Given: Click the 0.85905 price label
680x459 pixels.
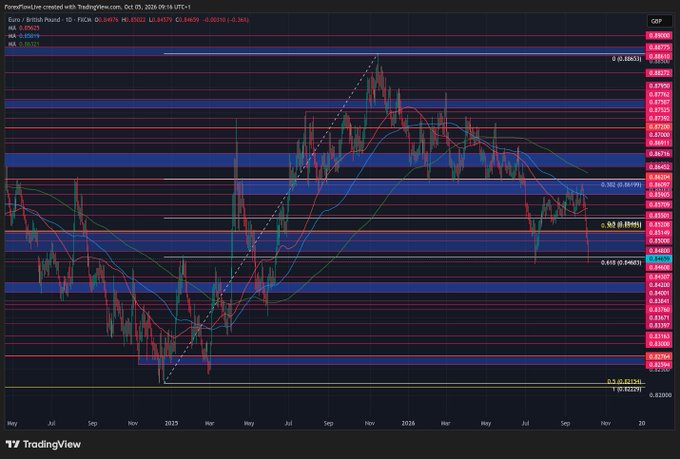Looking at the screenshot, I should click(x=659, y=195).
